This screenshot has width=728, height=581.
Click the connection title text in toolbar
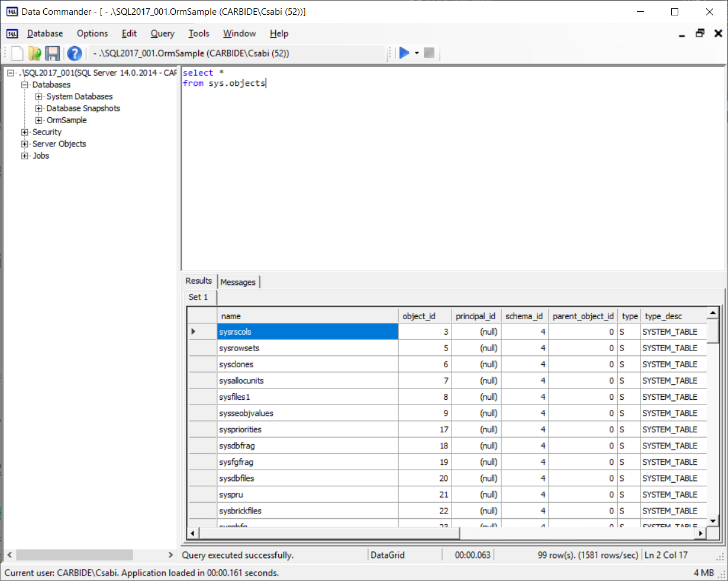click(191, 53)
